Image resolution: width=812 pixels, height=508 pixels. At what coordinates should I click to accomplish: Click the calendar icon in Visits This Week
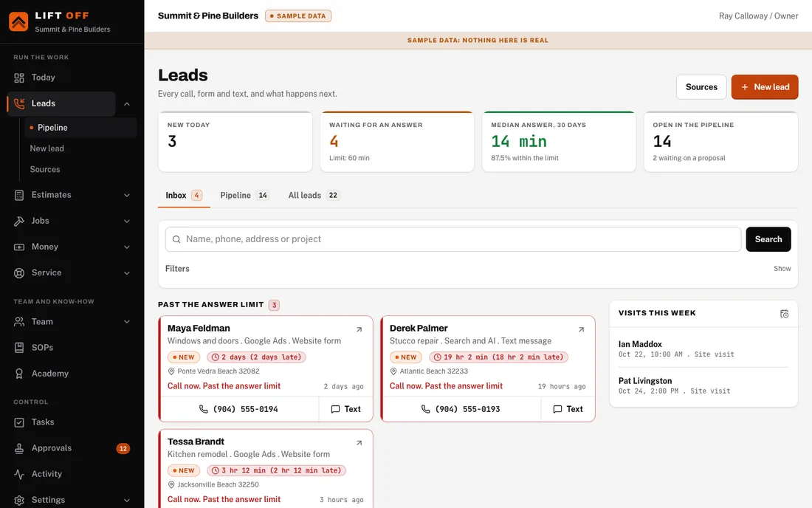point(784,314)
